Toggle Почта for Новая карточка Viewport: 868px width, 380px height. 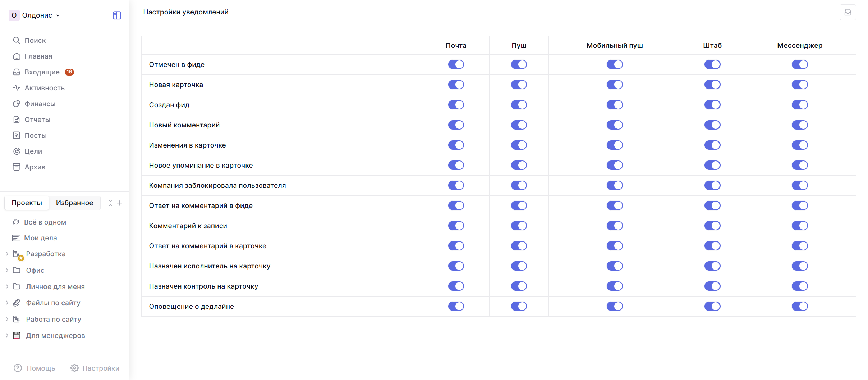coord(456,85)
